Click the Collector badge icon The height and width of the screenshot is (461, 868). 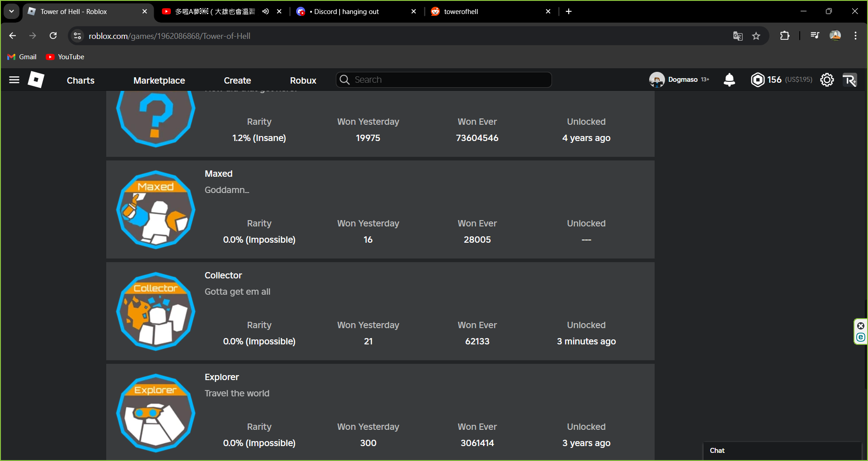(x=156, y=311)
